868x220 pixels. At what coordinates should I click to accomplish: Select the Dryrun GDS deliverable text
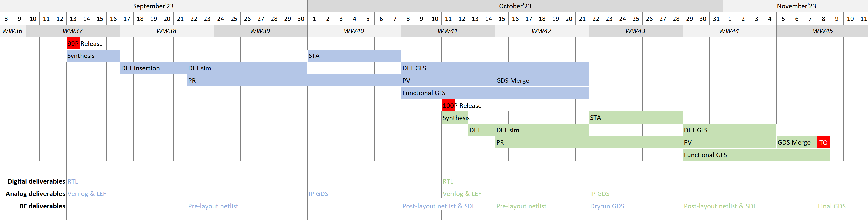(x=607, y=206)
